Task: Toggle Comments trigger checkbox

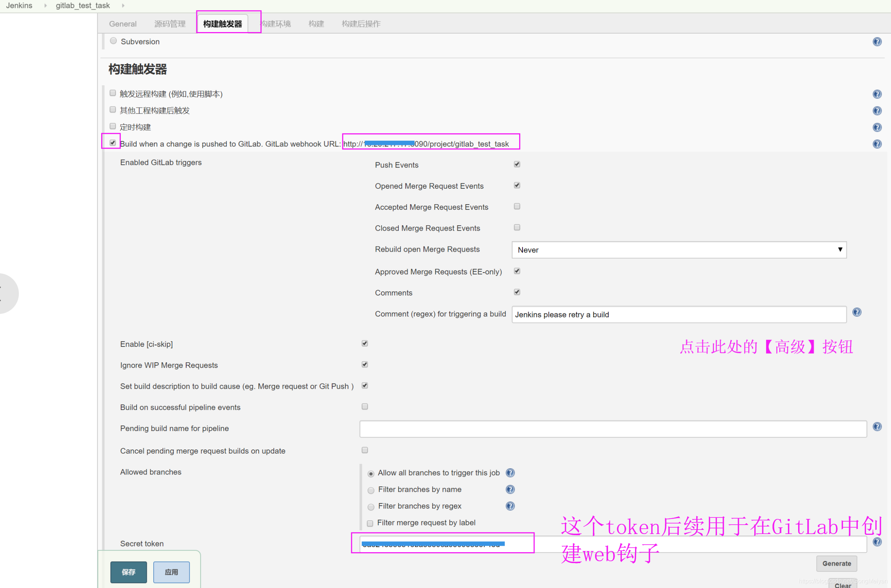Action: coord(517,292)
